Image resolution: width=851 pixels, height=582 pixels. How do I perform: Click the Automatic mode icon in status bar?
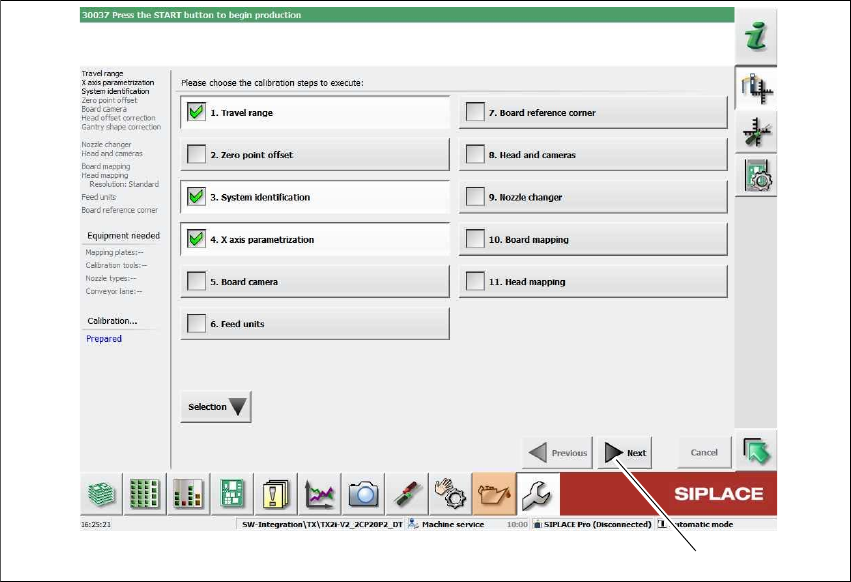(662, 524)
